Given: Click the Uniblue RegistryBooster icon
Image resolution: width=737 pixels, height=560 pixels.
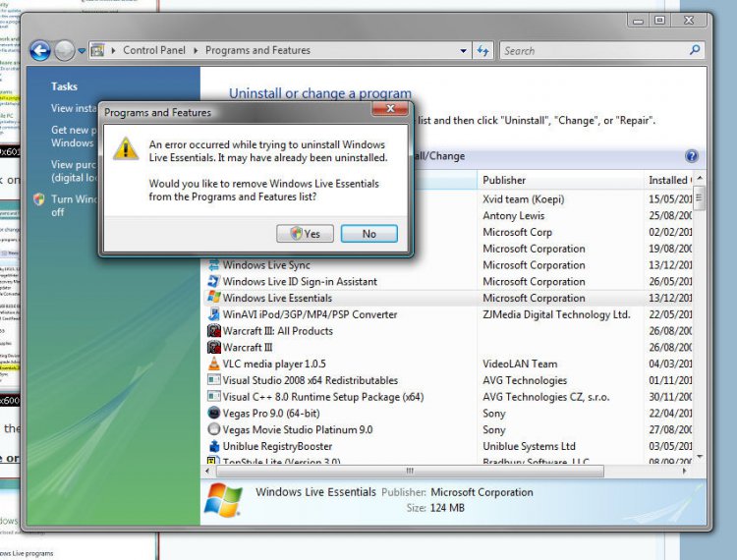Looking at the screenshot, I should coord(214,446).
